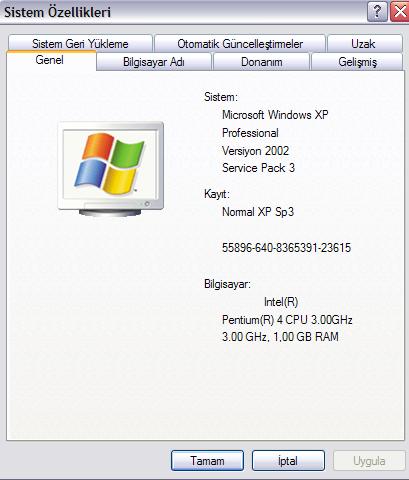Viewport: 409px width, 480px height.
Task: Select the Genel tab
Action: 50,60
